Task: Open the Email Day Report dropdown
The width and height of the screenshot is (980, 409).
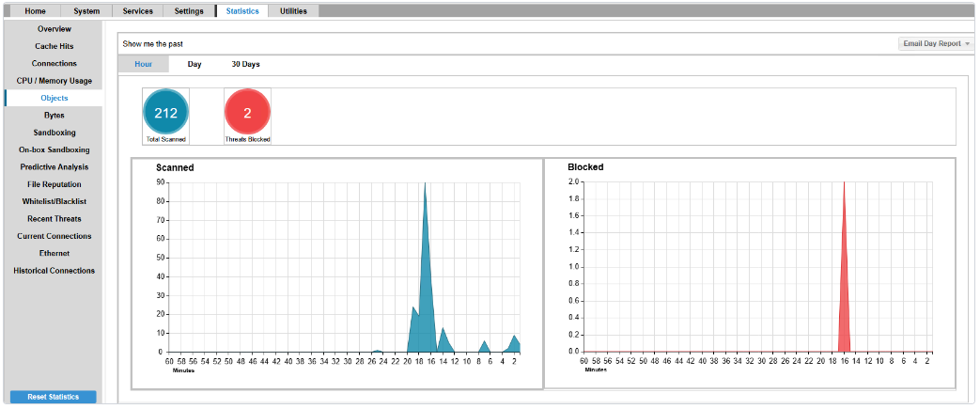Action: coord(936,44)
